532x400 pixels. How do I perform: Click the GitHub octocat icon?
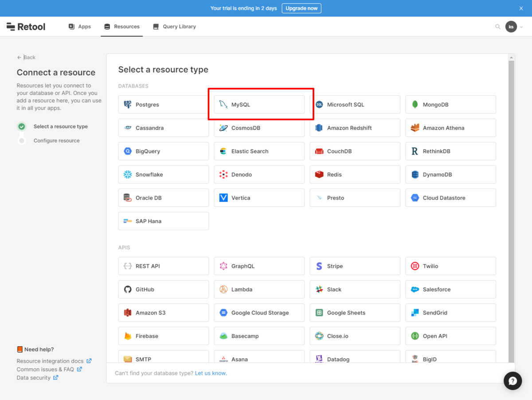(x=128, y=290)
